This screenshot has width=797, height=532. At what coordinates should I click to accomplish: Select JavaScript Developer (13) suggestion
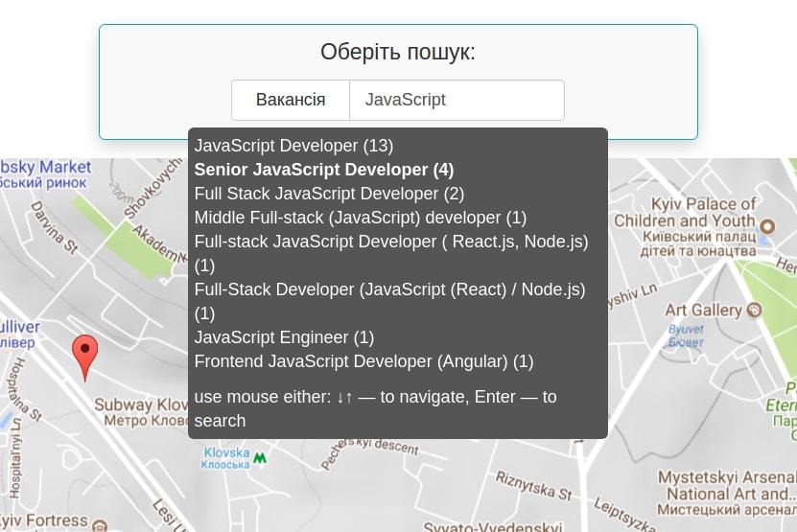coord(293,146)
